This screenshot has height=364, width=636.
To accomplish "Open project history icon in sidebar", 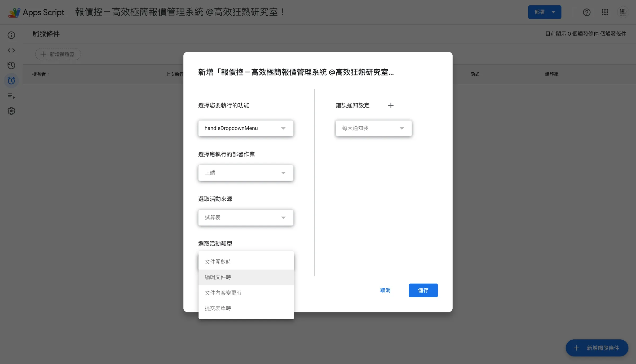I will tap(11, 65).
